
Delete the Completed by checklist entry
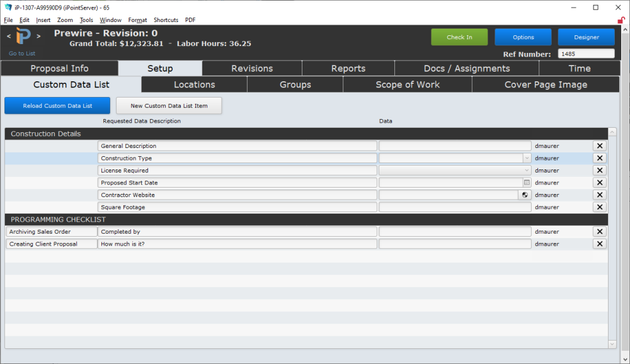point(599,231)
